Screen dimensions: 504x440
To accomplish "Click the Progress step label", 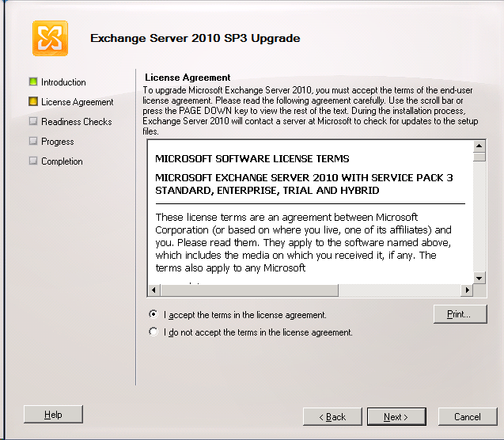I will pos(58,142).
